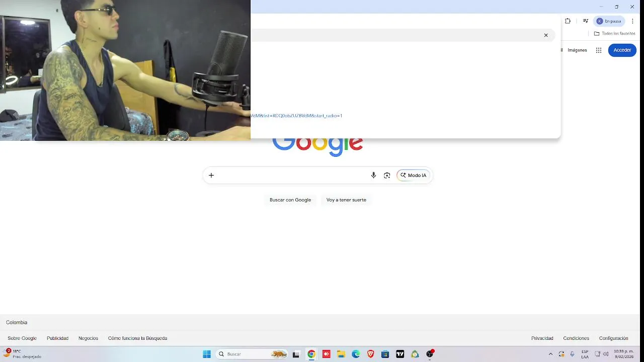The image size is (644, 362).
Task: Click 'Voy a tener suerte' button
Action: pyautogui.click(x=346, y=200)
